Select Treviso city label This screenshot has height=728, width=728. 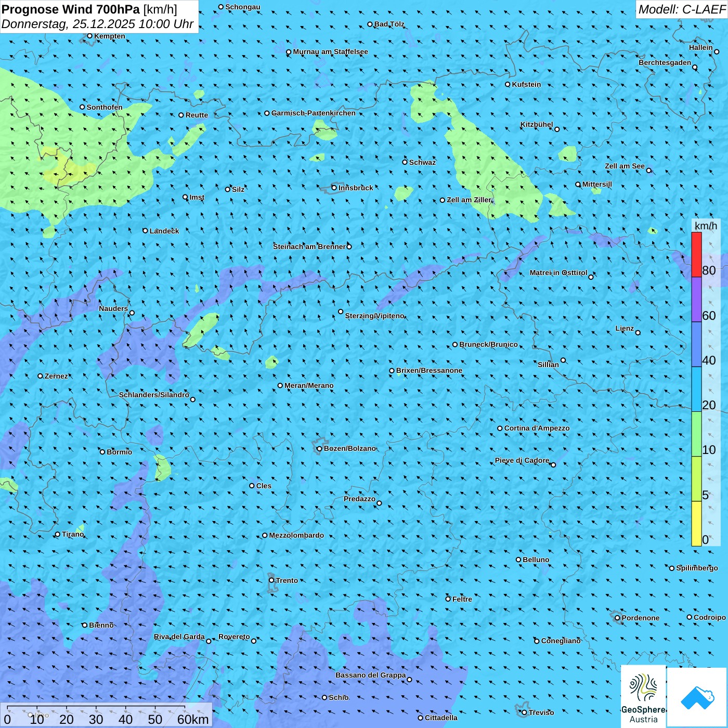[x=541, y=713]
